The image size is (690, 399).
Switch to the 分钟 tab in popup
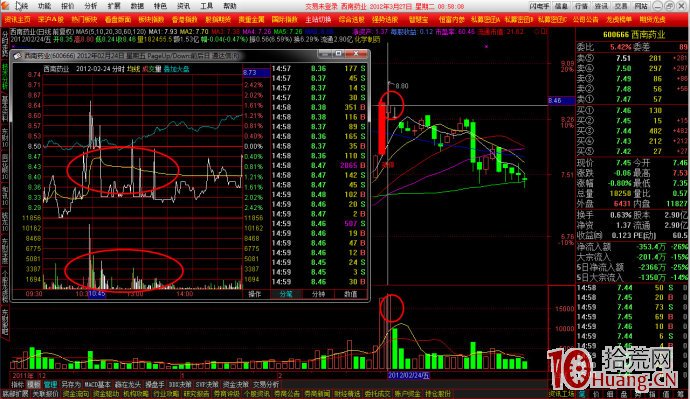tap(318, 294)
